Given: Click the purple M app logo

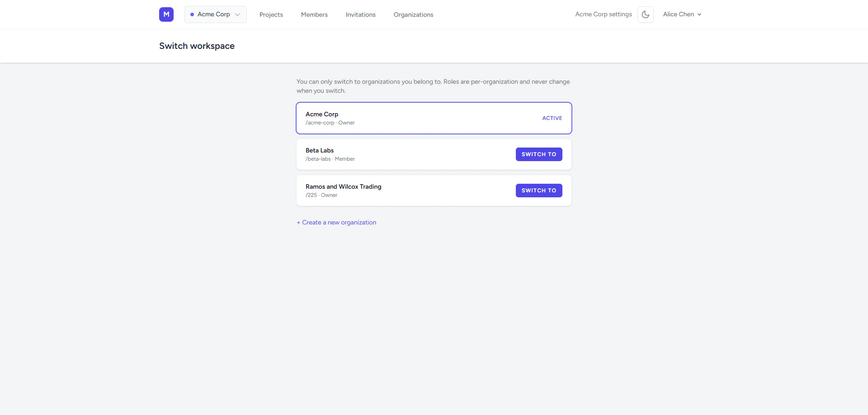Looking at the screenshot, I should coord(166,14).
